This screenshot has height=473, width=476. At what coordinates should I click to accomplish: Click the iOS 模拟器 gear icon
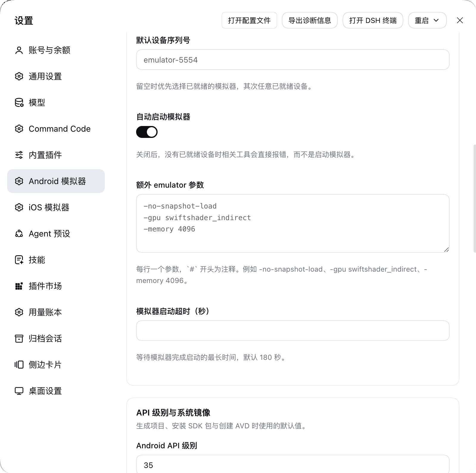(x=19, y=208)
